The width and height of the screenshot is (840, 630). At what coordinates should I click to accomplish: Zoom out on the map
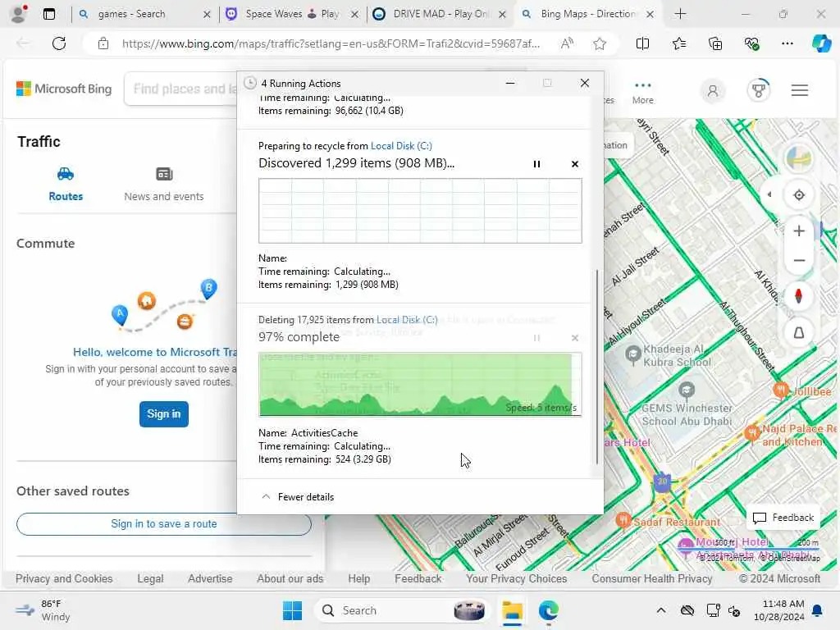(x=799, y=260)
